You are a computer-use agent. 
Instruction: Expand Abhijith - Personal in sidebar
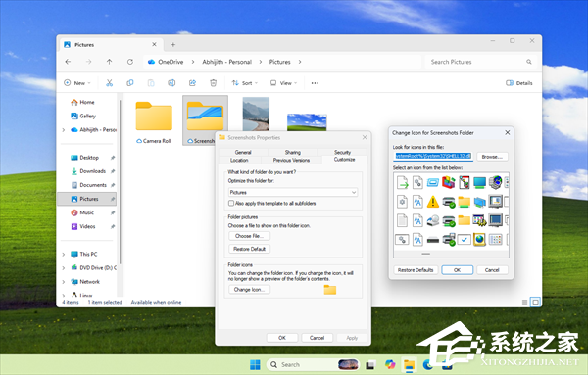pos(64,130)
